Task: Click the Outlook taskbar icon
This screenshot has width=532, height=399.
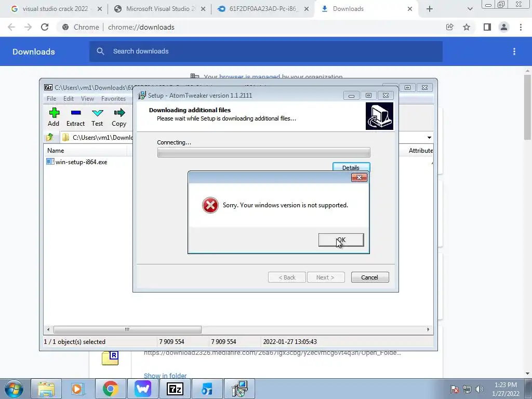Action: click(x=207, y=389)
